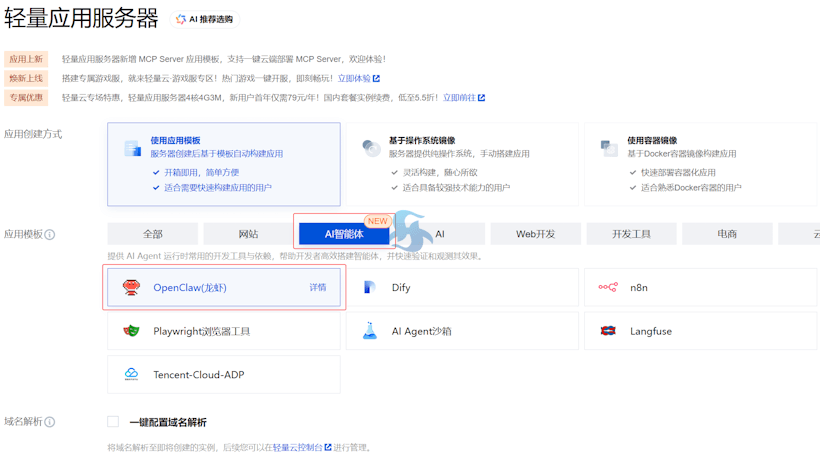Switch to the AI template tab
The image size is (820, 461).
(440, 234)
